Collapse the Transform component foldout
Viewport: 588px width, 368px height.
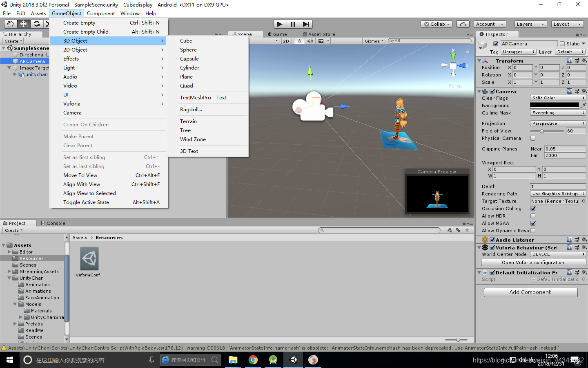pyautogui.click(x=479, y=61)
